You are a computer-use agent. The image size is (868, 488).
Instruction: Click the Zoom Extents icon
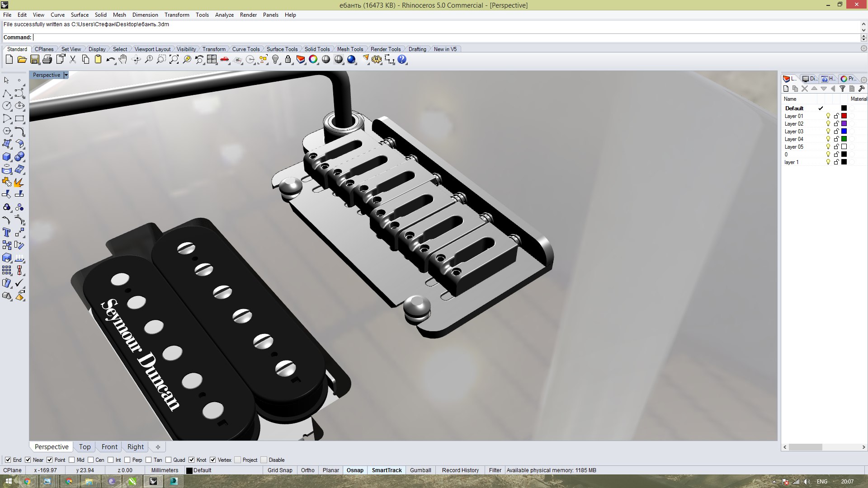pos(174,60)
